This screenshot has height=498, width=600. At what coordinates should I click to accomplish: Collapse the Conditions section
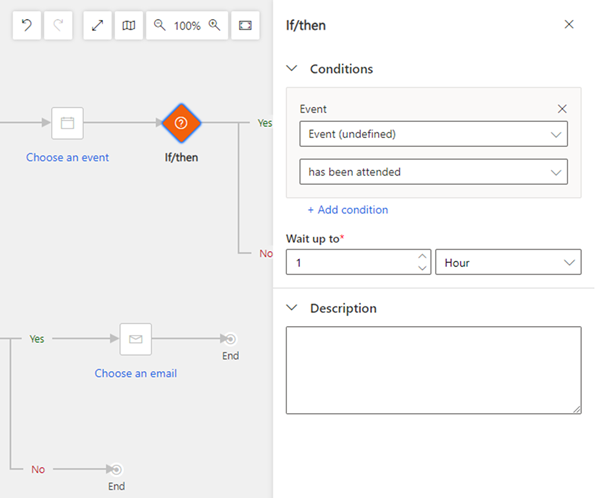click(x=292, y=69)
